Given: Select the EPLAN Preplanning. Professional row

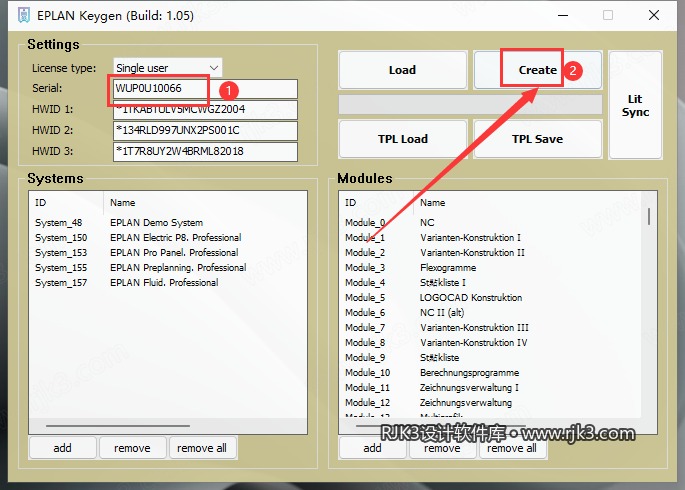Looking at the screenshot, I should [168, 267].
